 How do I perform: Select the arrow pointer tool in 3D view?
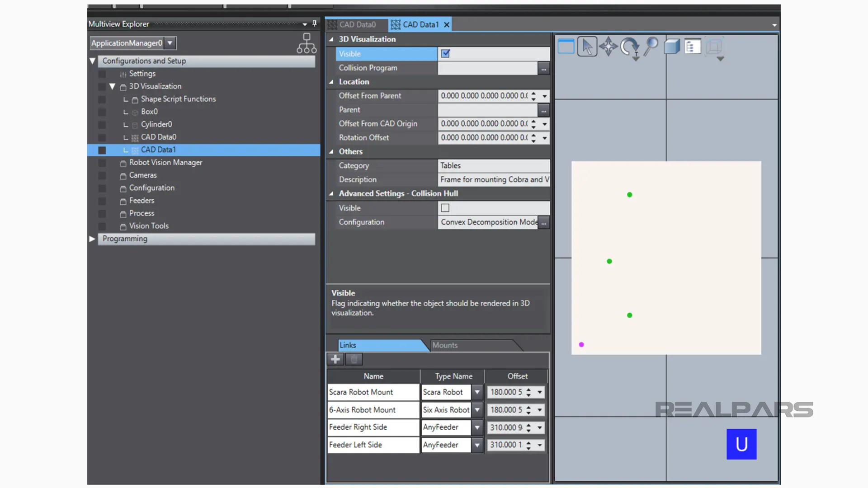pos(587,47)
